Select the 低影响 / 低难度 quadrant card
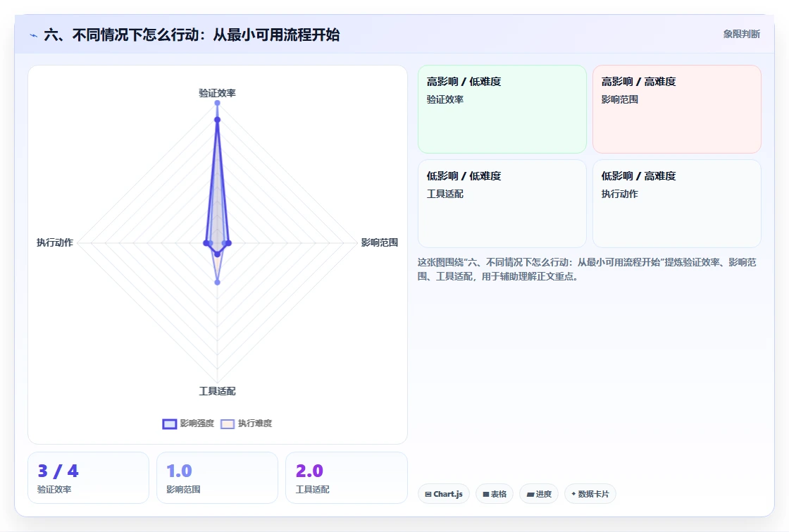The height and width of the screenshot is (532, 789). tap(502, 204)
